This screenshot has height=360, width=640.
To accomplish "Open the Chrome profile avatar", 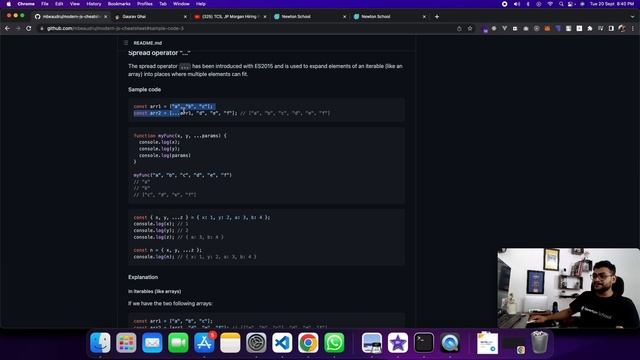I will pos(622,29).
